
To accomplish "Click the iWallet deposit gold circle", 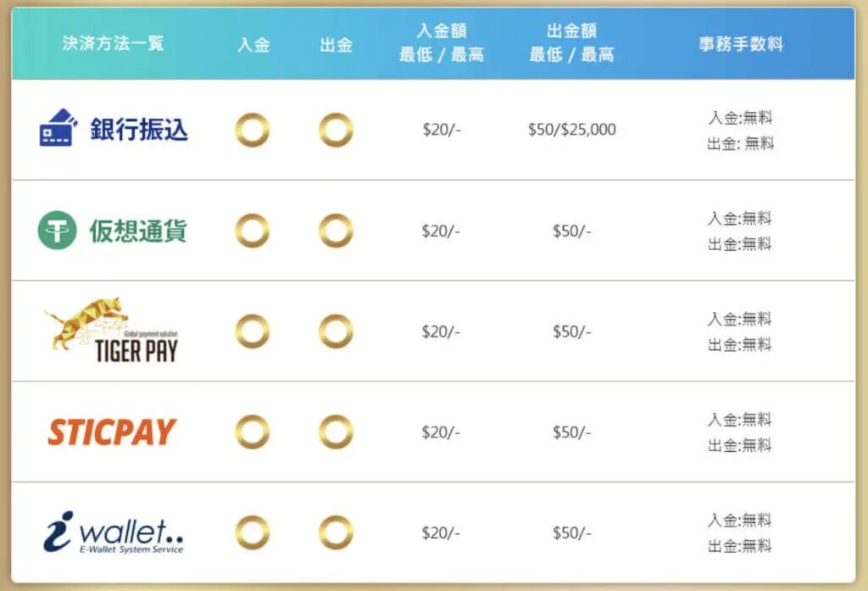I will tap(253, 532).
